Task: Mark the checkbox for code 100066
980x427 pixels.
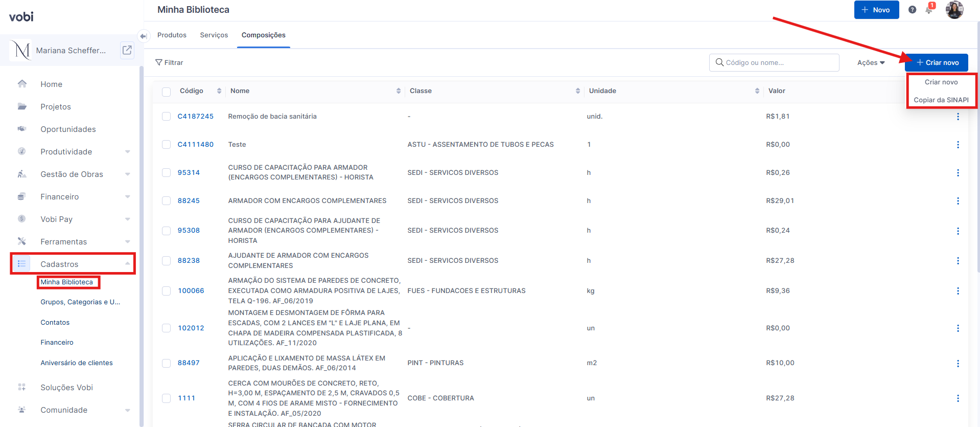Action: point(166,291)
